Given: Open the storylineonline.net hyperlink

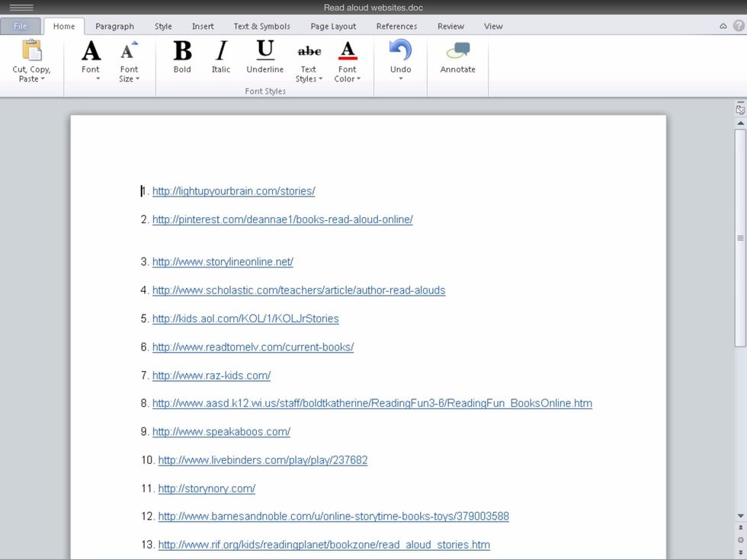Looking at the screenshot, I should coord(222,261).
